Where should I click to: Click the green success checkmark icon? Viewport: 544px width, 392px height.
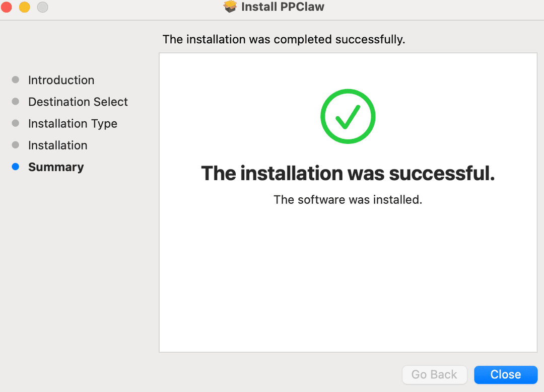(x=348, y=116)
